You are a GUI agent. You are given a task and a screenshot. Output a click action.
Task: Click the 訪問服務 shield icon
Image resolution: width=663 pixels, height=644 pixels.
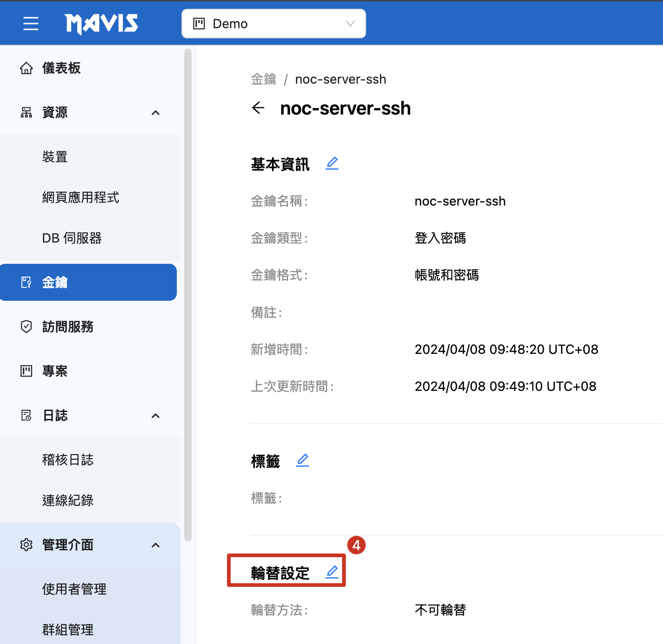pyautogui.click(x=26, y=327)
